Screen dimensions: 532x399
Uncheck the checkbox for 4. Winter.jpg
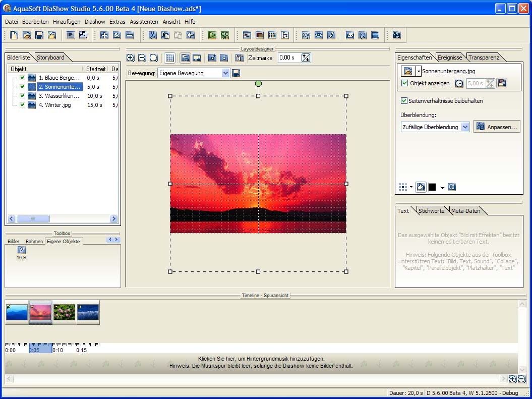22,105
